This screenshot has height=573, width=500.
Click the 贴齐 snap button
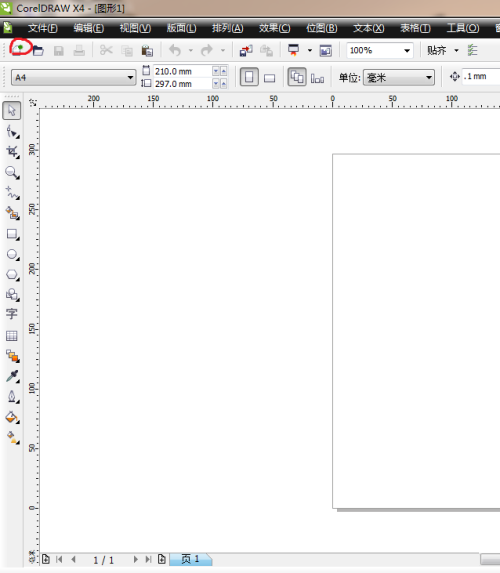(437, 50)
